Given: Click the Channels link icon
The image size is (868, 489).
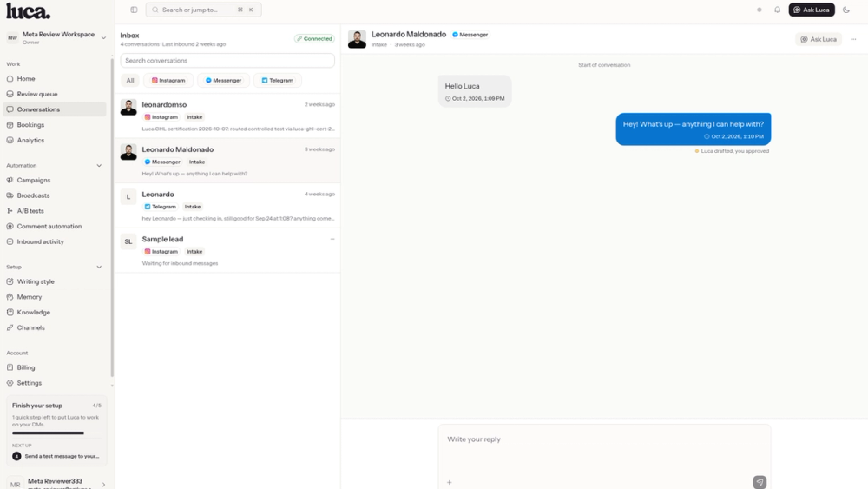Looking at the screenshot, I should tap(10, 327).
